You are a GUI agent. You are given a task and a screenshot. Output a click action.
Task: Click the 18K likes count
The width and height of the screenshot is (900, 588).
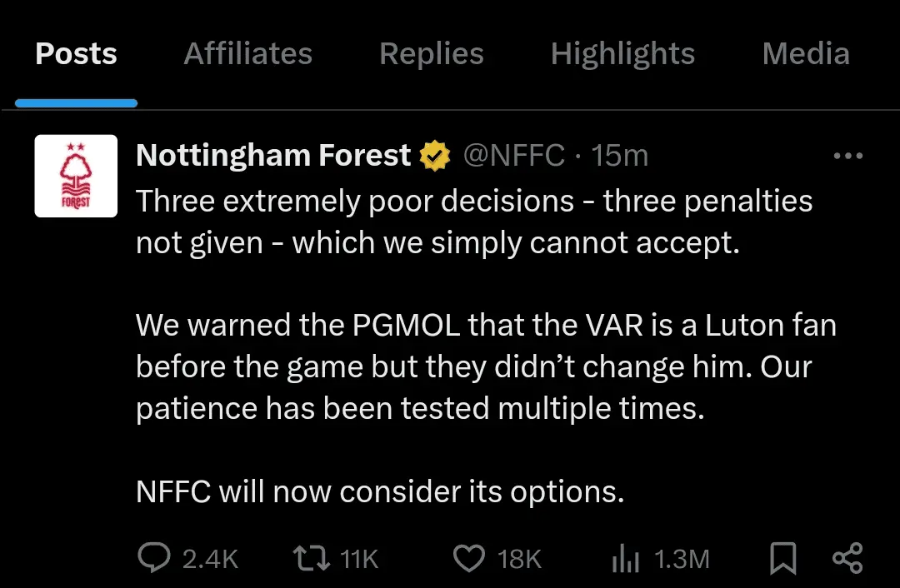tap(520, 559)
